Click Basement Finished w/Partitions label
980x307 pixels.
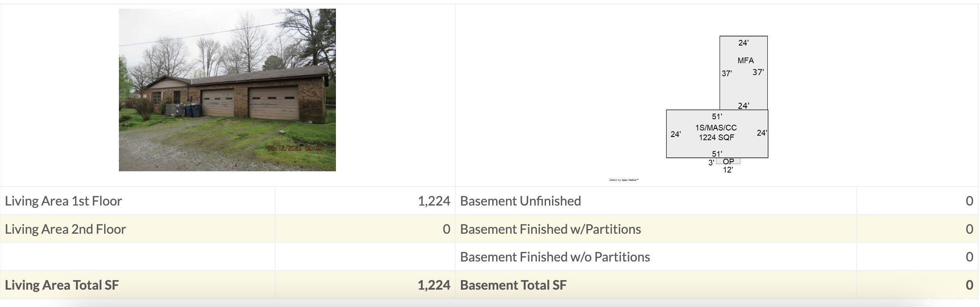click(550, 229)
